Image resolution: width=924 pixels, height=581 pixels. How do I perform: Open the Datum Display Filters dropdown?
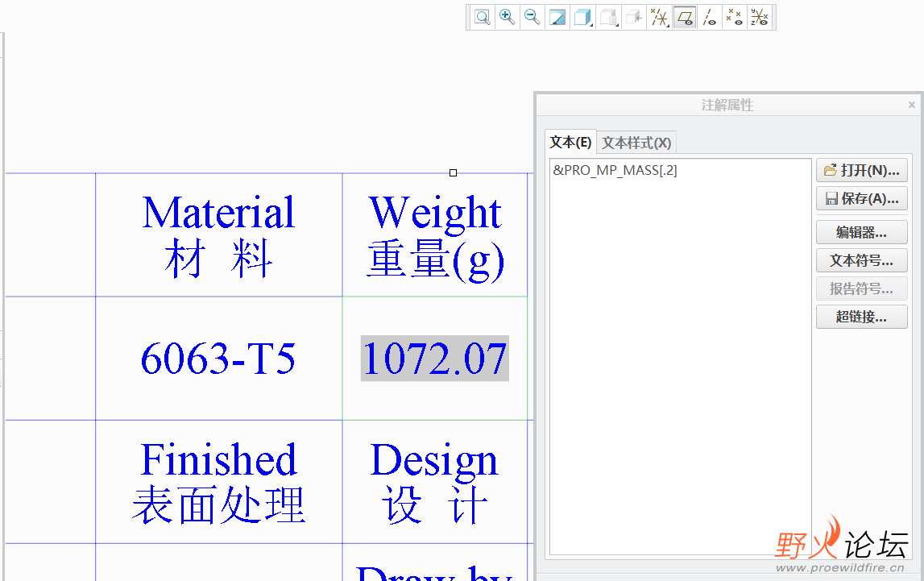659,17
